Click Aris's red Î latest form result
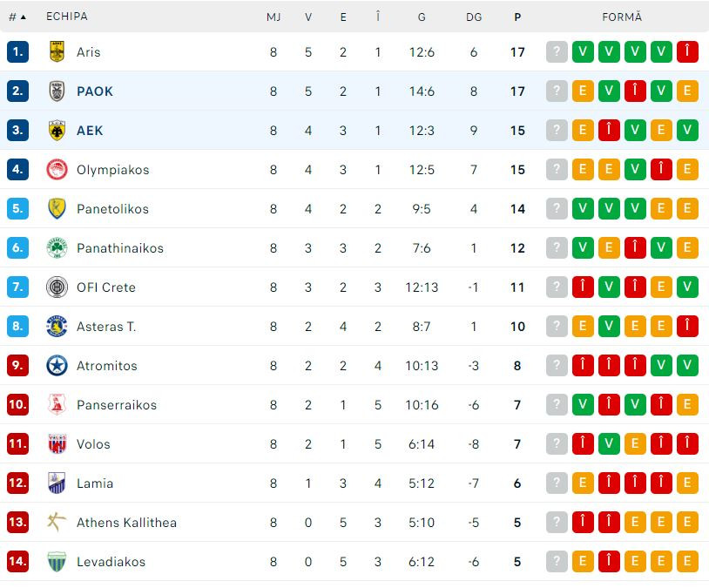This screenshot has width=709, height=588. tap(687, 52)
